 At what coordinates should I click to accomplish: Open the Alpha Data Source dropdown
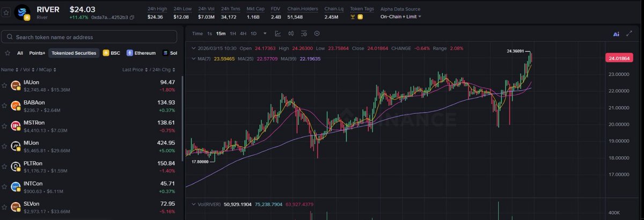point(400,17)
